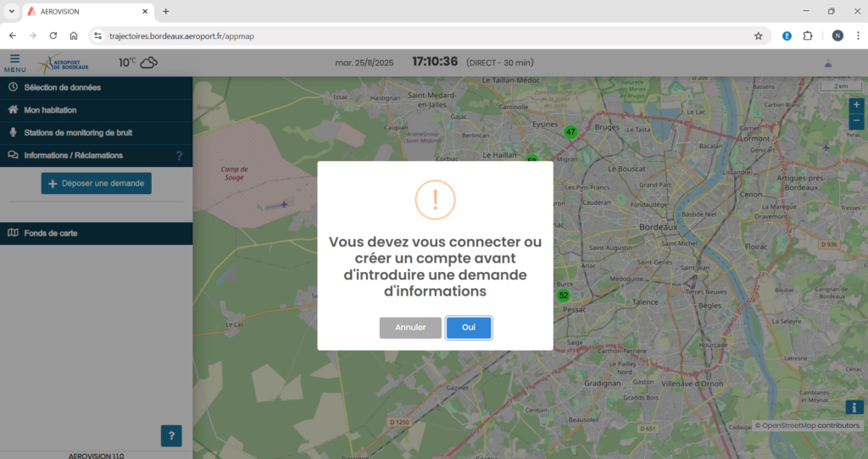
Task: Zoom in on the map
Action: 856,104
